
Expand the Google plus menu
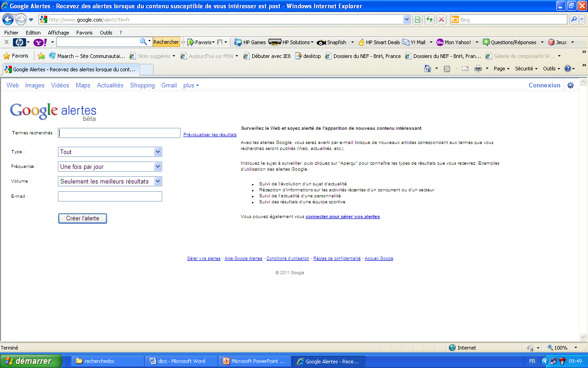(191, 85)
